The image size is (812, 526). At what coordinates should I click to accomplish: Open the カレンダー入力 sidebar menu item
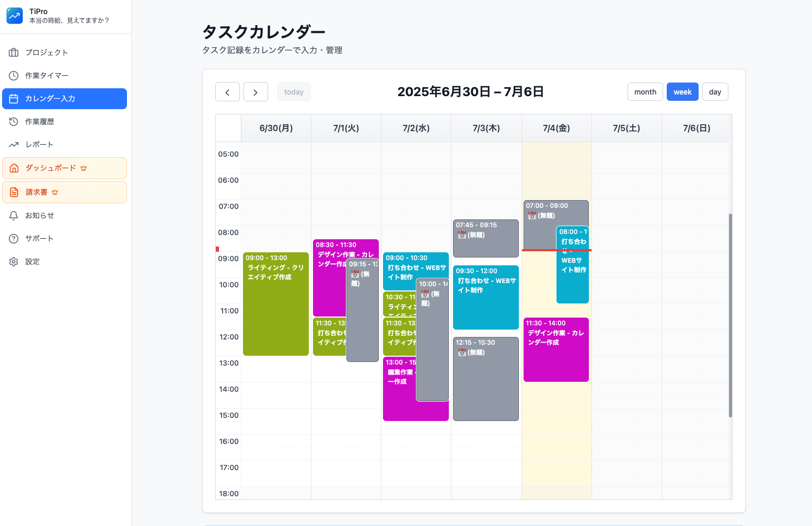64,99
